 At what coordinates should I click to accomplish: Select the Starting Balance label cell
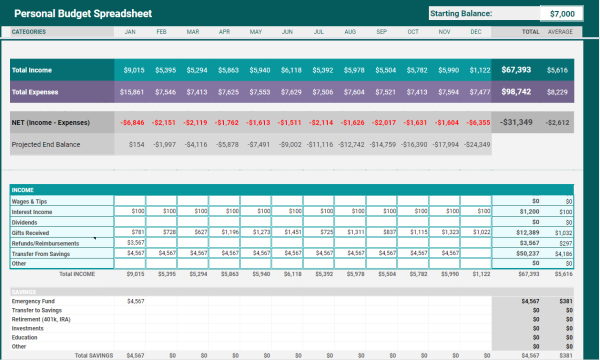coord(484,13)
